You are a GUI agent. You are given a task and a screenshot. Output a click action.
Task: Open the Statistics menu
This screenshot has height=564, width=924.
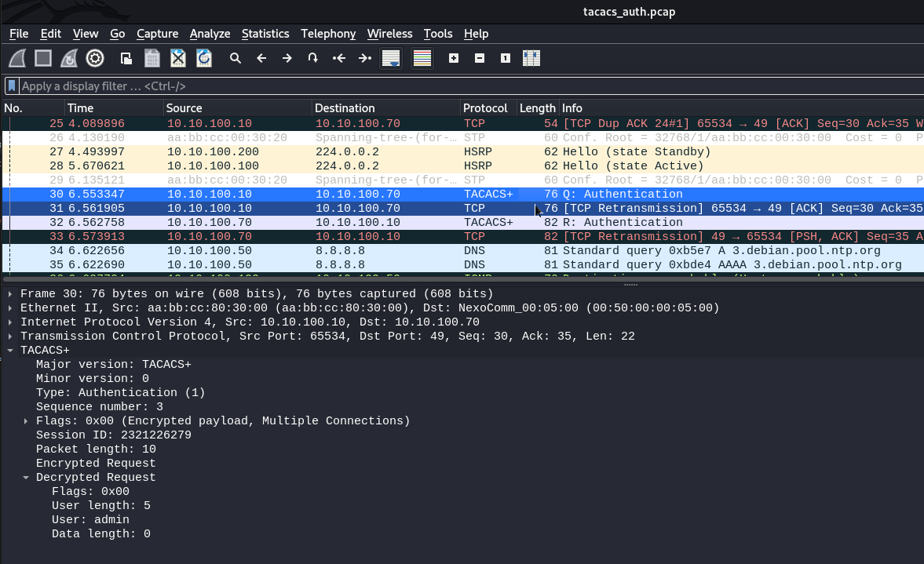(265, 34)
